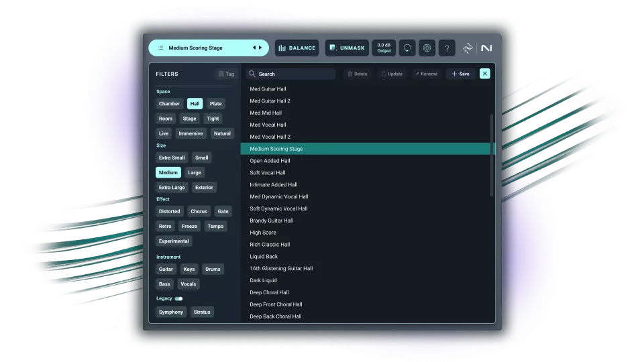Toggle the Tempo effect filter
644x362 pixels.
point(215,226)
